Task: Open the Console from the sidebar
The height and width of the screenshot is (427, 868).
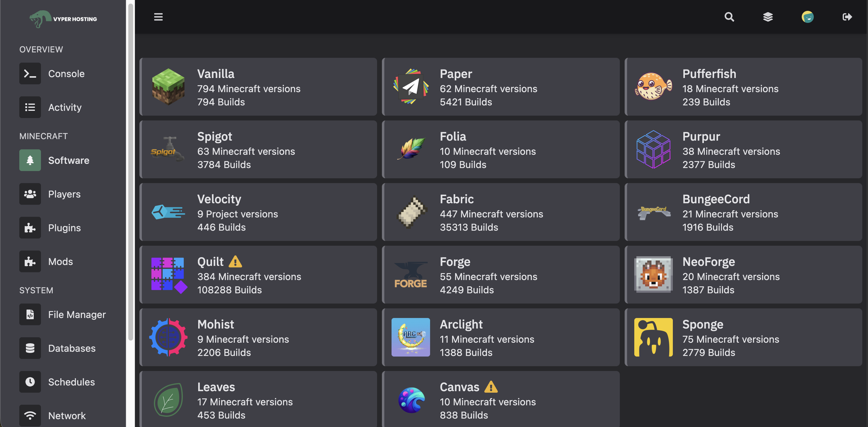Action: (66, 73)
